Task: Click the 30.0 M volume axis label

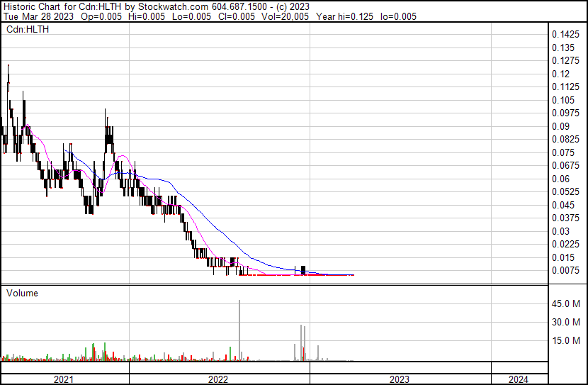Action: click(567, 322)
